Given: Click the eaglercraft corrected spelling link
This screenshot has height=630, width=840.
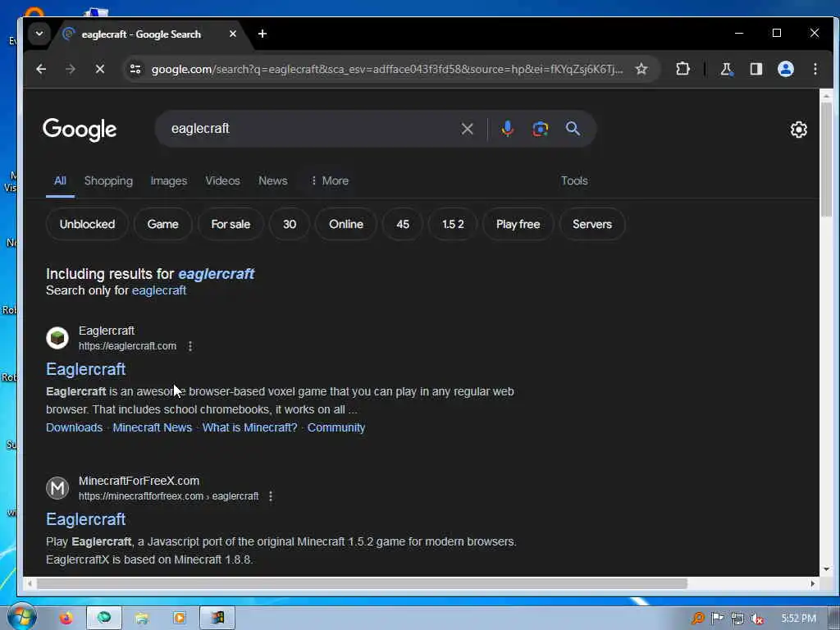Looking at the screenshot, I should [x=216, y=274].
